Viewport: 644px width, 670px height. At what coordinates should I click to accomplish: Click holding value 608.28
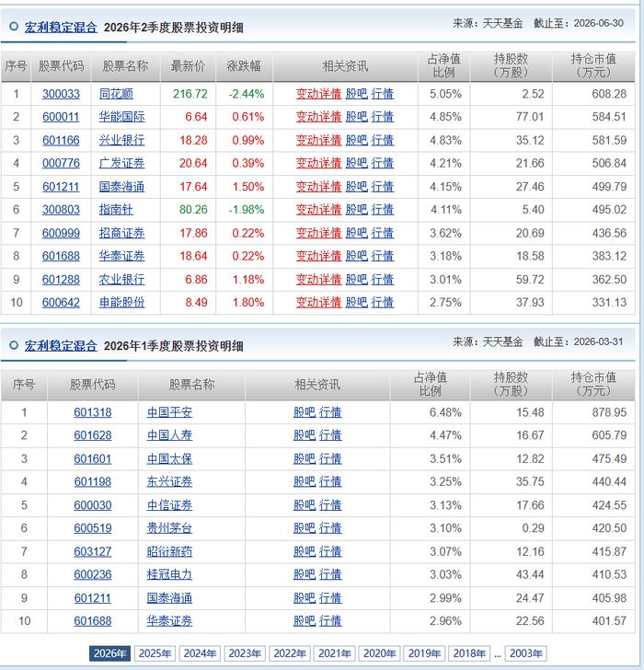[609, 94]
